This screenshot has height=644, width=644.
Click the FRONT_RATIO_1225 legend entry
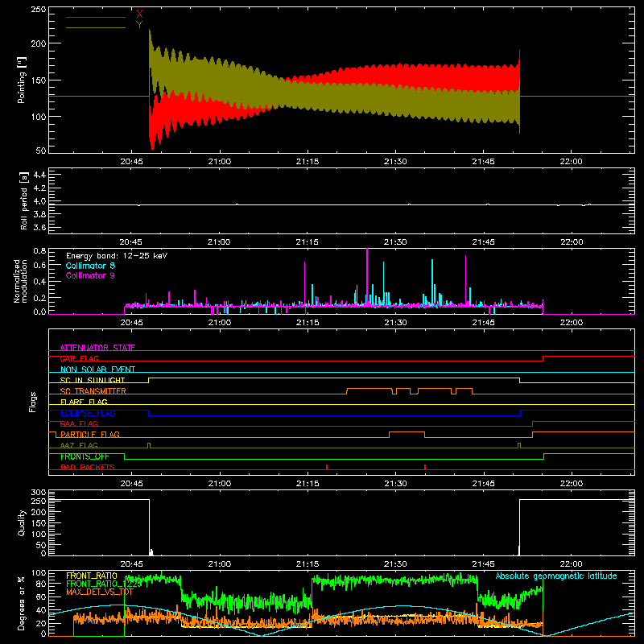point(105,584)
